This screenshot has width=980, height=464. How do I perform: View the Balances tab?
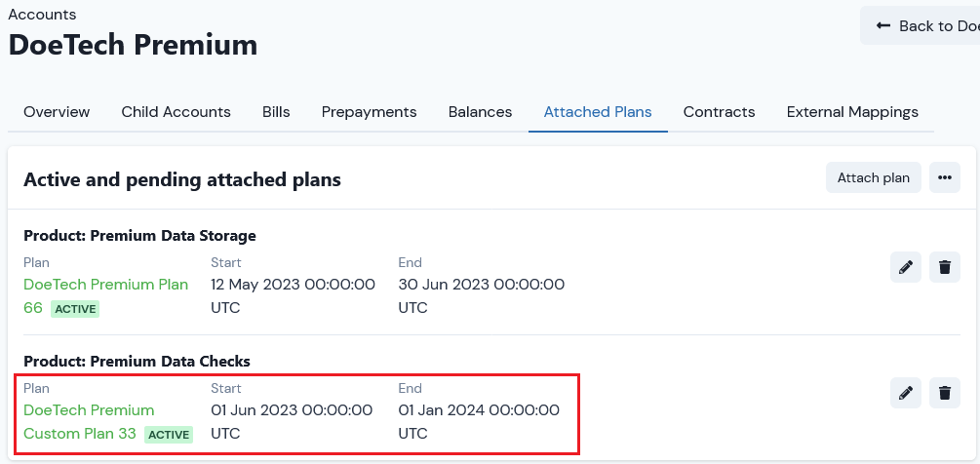click(480, 112)
